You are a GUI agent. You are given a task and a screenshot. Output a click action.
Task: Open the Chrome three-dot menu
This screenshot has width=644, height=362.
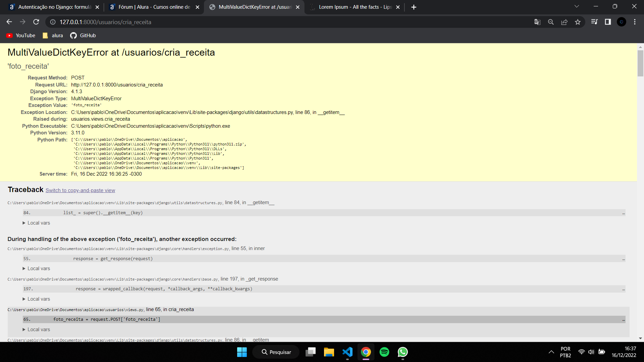click(x=635, y=22)
